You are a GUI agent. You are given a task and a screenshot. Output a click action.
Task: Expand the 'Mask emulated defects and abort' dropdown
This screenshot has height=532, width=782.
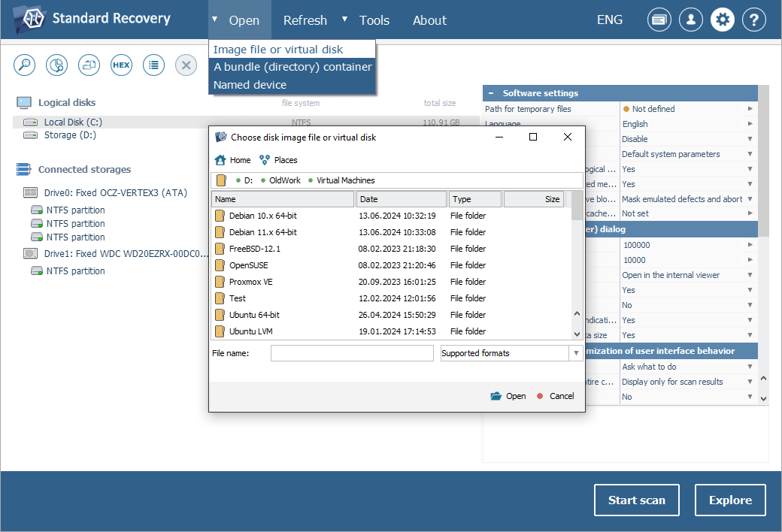pyautogui.click(x=750, y=199)
